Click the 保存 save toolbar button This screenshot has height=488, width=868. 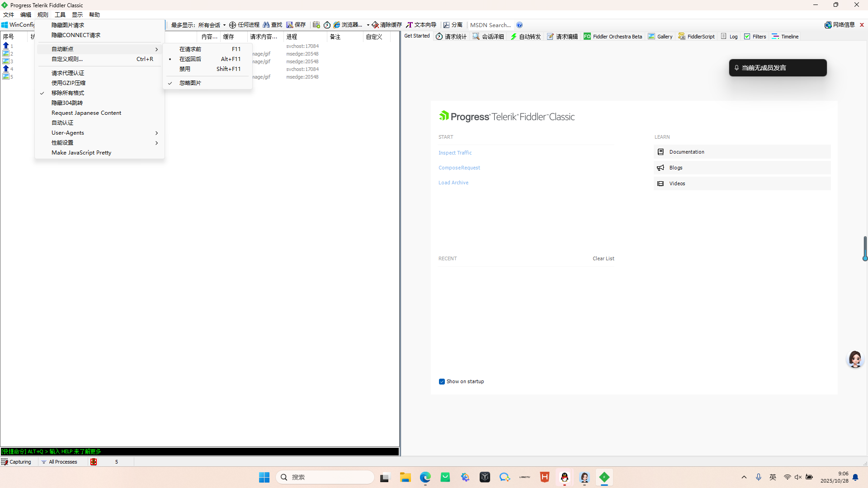tap(296, 25)
